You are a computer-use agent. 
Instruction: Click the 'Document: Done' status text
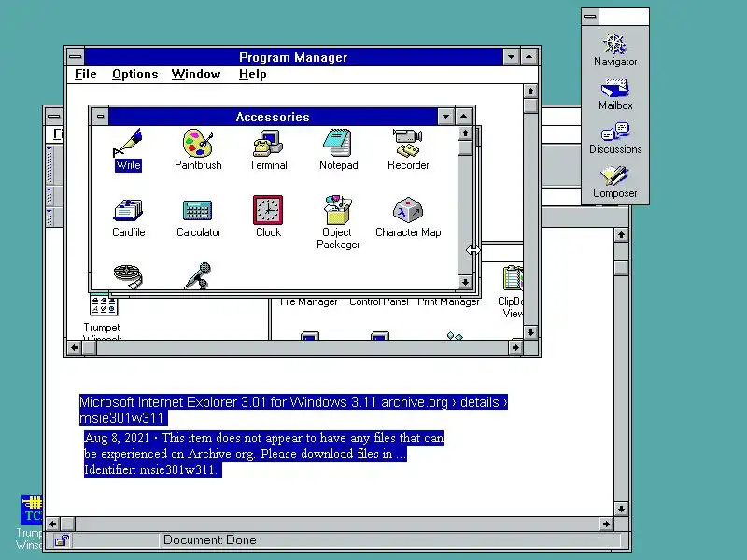(209, 540)
